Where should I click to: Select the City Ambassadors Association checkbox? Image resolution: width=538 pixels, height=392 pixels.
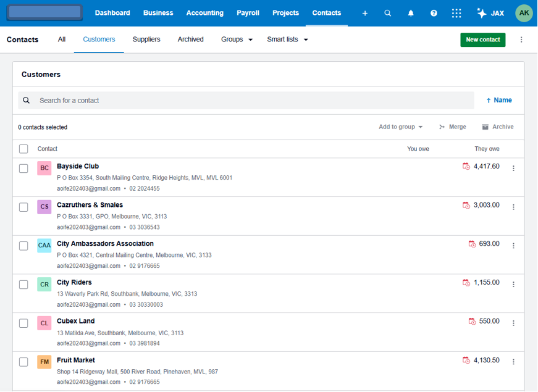click(x=23, y=246)
